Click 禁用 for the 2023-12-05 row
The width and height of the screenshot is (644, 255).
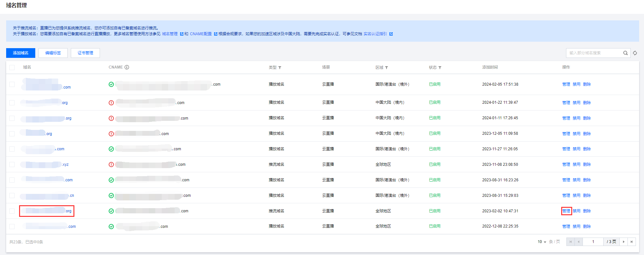click(x=576, y=134)
